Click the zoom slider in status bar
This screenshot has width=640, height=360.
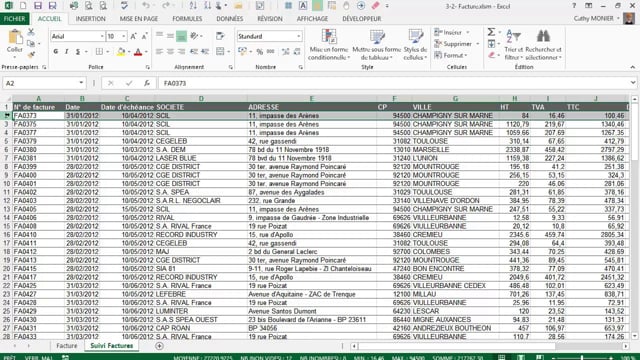(x=582, y=358)
